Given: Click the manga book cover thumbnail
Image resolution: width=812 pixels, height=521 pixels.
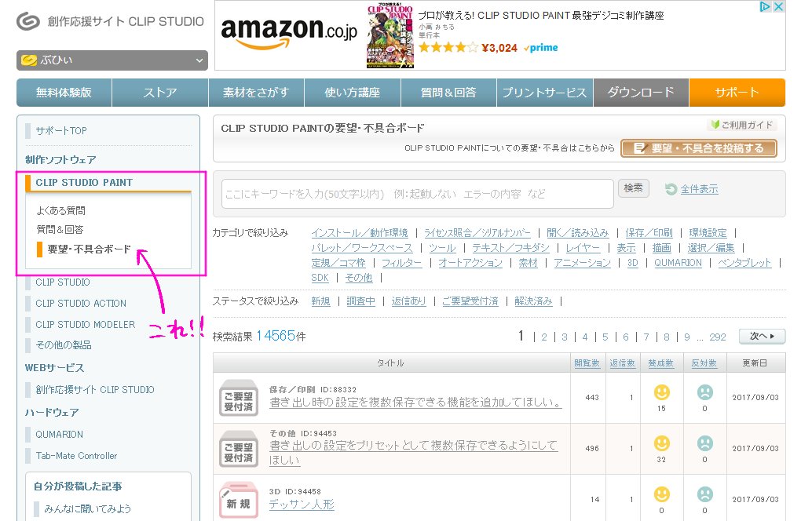Looking at the screenshot, I should click(390, 36).
